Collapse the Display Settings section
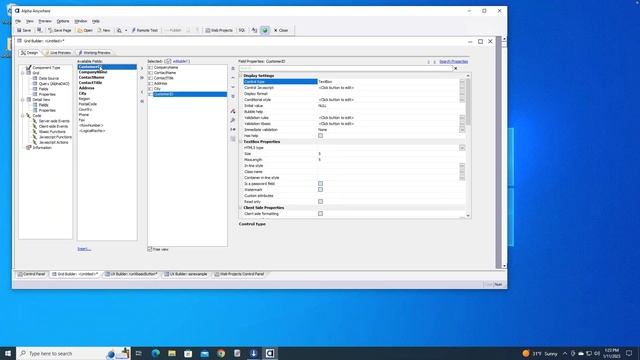This screenshot has height=360, width=640. pyautogui.click(x=241, y=76)
